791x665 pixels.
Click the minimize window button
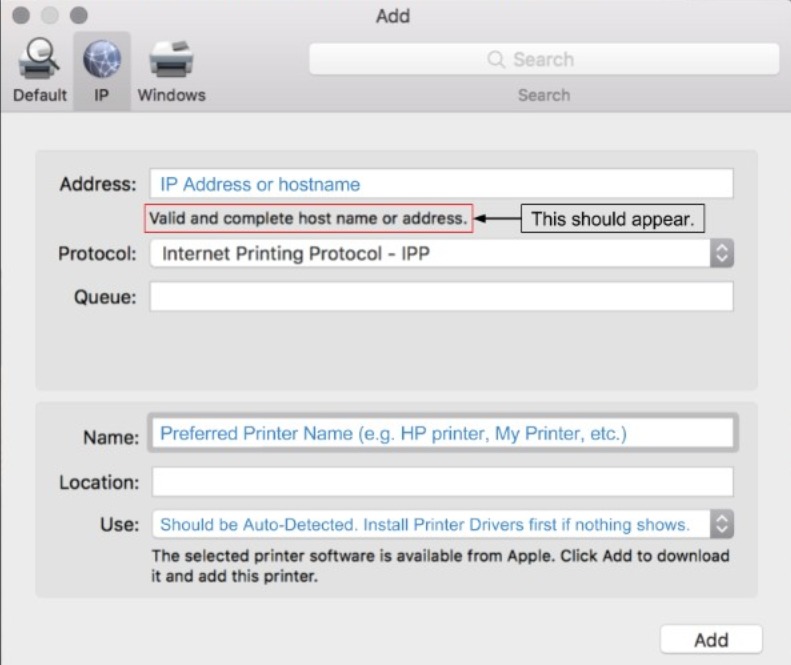pos(50,16)
